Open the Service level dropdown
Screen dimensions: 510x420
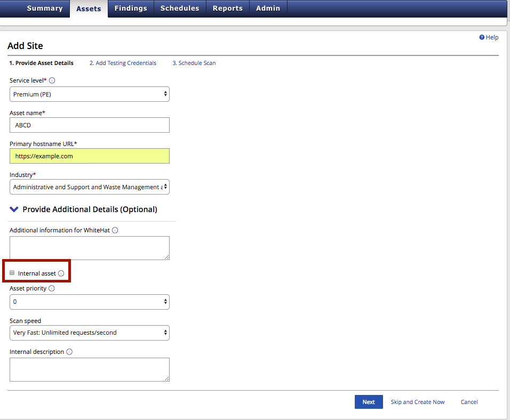pos(89,94)
